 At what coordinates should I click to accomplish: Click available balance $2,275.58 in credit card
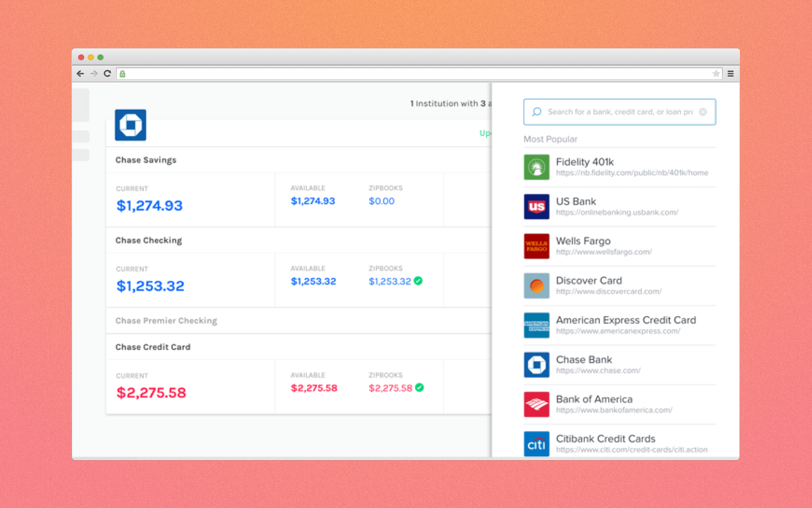tap(314, 388)
